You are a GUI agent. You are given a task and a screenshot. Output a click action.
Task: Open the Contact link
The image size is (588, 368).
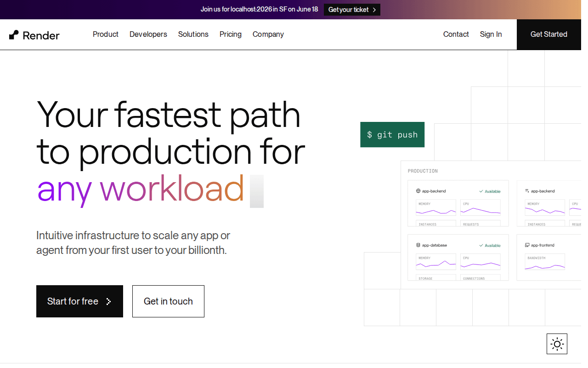(x=456, y=34)
